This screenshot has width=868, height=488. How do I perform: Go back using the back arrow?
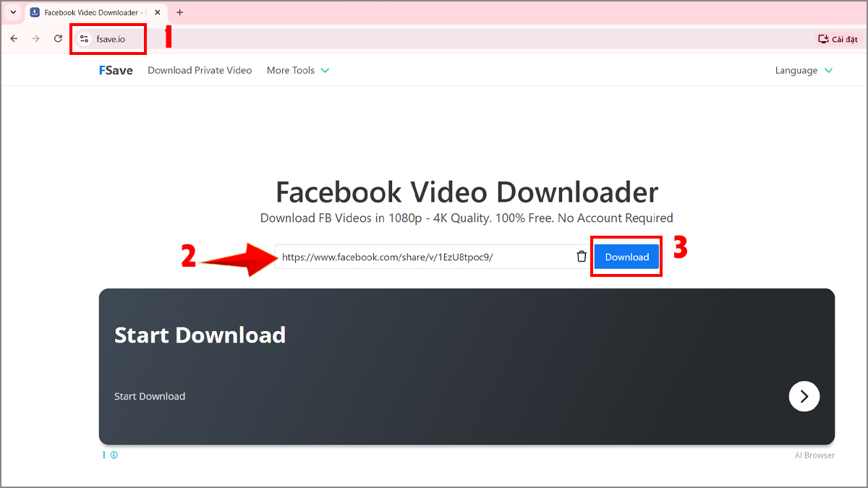click(x=13, y=38)
